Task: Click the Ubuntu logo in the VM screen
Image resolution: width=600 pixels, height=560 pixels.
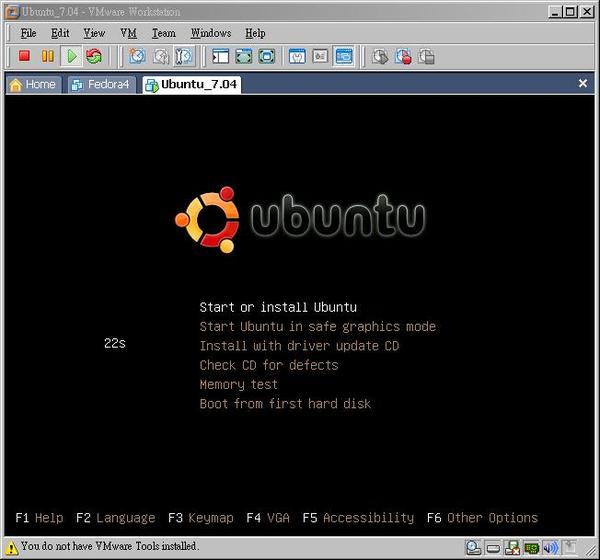Action: coord(300,219)
